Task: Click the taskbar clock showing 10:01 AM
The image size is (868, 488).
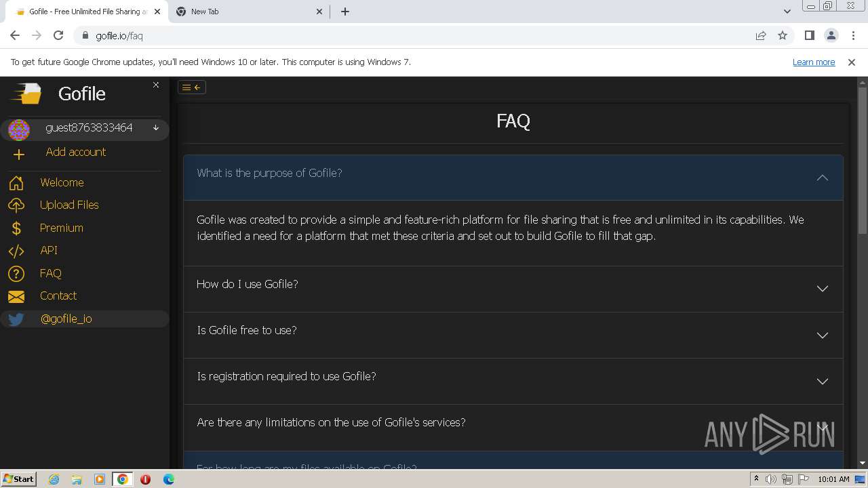Action: point(833,479)
